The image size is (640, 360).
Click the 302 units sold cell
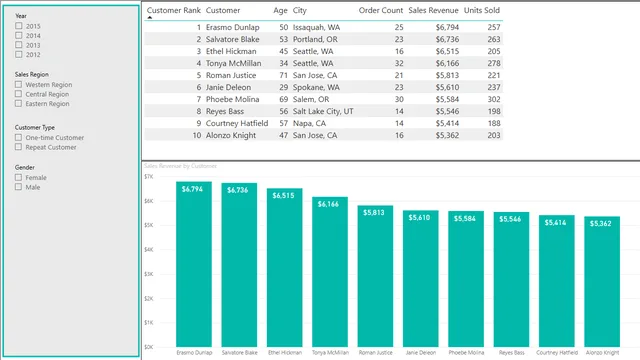pos(494,99)
